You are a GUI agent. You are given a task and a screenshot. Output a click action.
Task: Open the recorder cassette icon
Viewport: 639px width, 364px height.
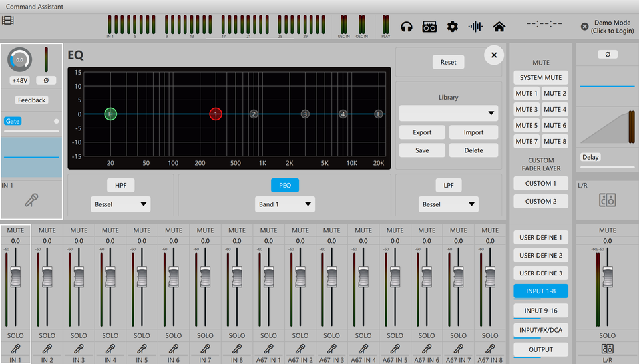[x=429, y=27]
